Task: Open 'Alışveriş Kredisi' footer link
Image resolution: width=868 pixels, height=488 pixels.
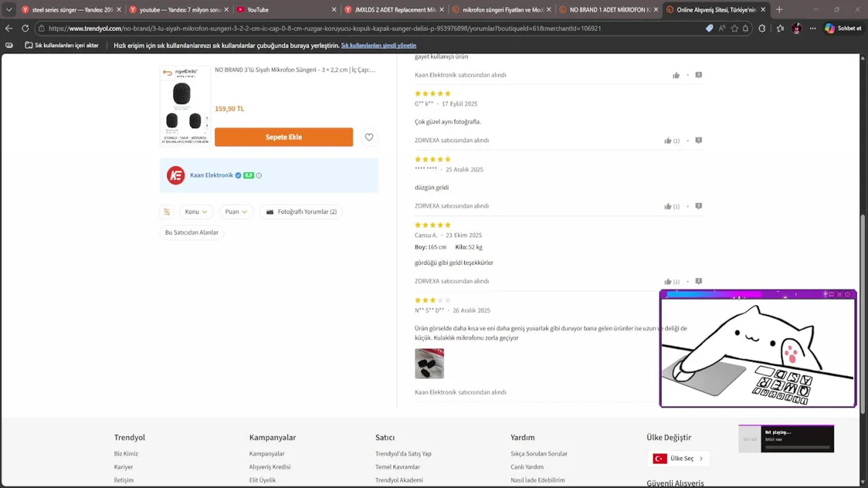Action: coord(270,467)
